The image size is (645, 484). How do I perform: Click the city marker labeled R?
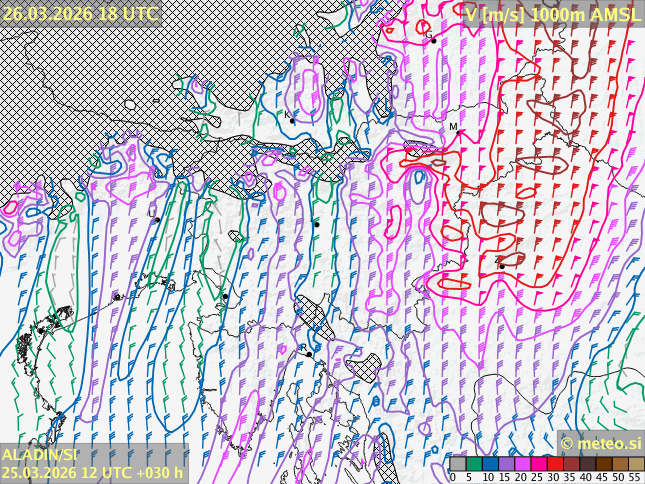309,353
